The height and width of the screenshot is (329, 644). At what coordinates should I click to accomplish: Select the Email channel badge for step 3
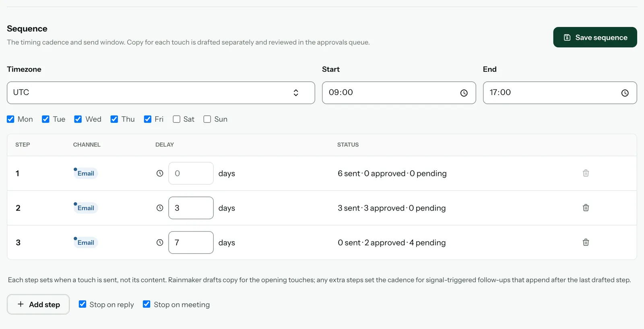pyautogui.click(x=86, y=242)
